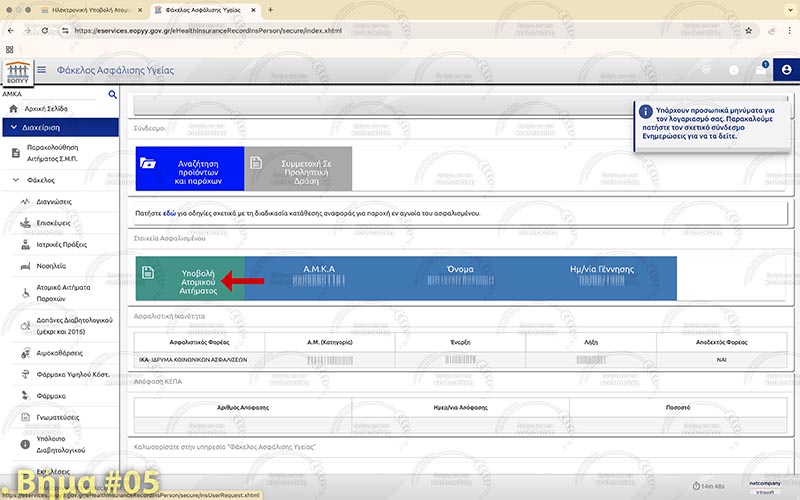This screenshot has width=800, height=500.
Task: Reload the page with browser refresh icon
Action: [48, 30]
